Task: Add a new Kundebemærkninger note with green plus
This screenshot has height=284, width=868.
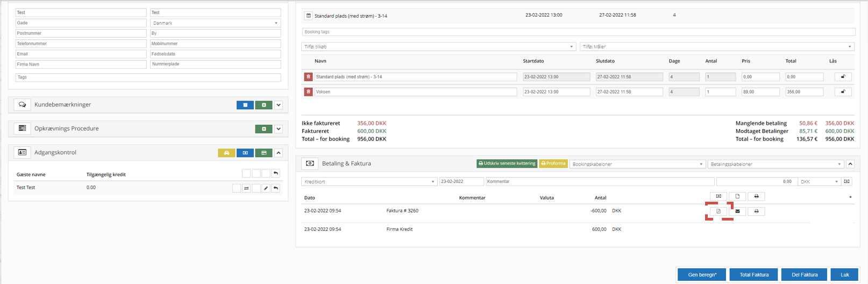Action: pyautogui.click(x=264, y=105)
